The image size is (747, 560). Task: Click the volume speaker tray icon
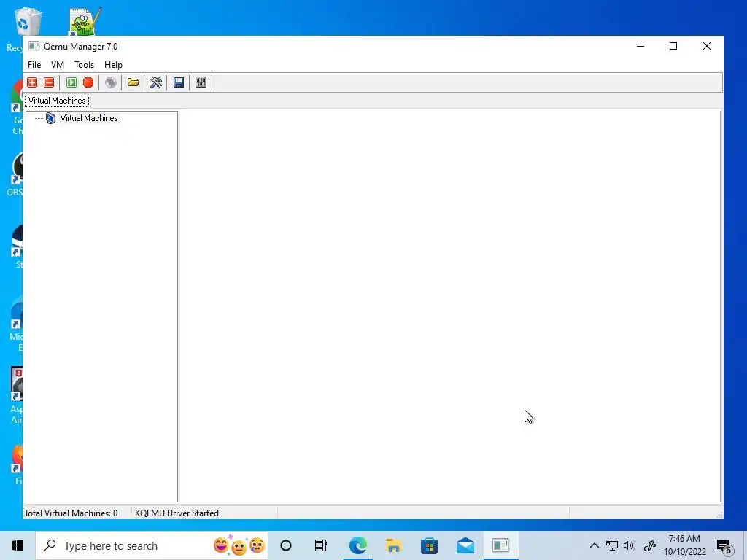click(629, 545)
